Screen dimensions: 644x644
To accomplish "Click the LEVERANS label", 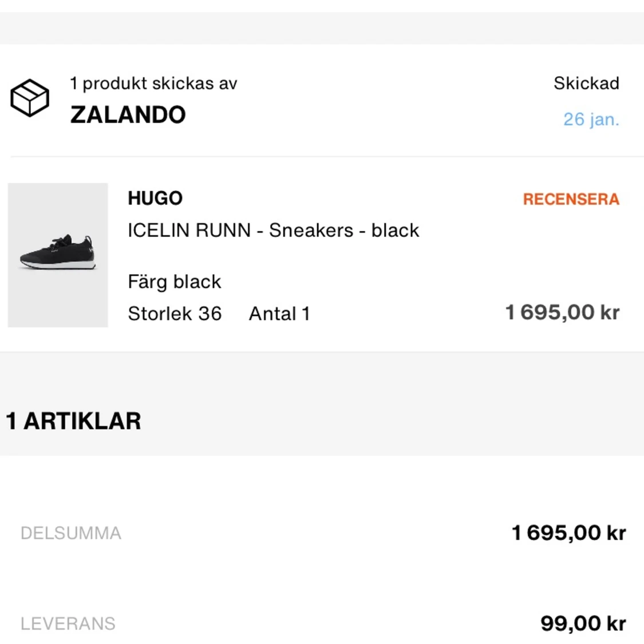I will point(68,623).
